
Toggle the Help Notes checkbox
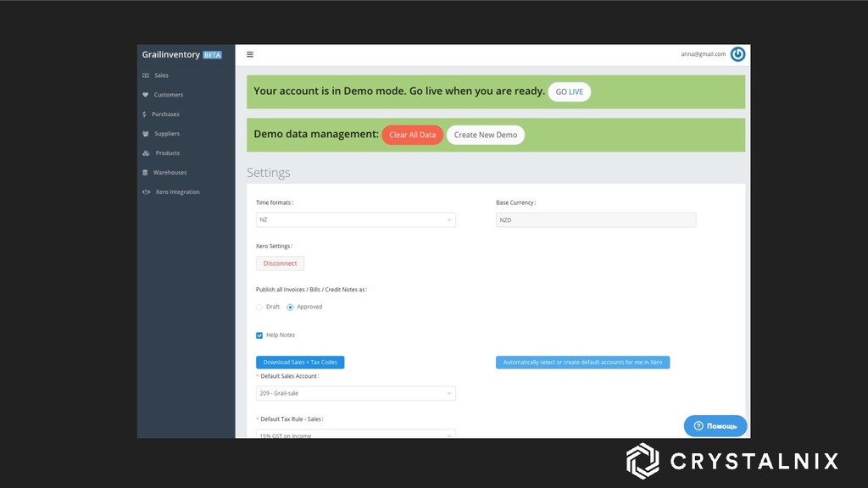259,335
